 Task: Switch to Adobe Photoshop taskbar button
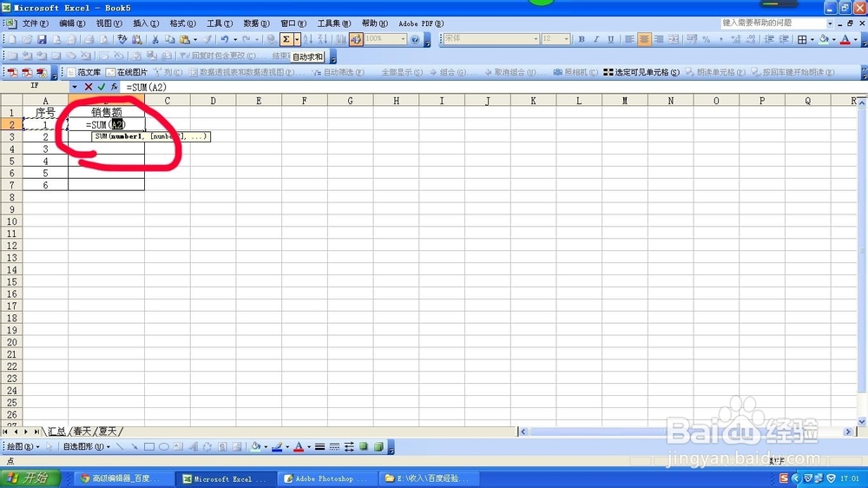[x=328, y=478]
